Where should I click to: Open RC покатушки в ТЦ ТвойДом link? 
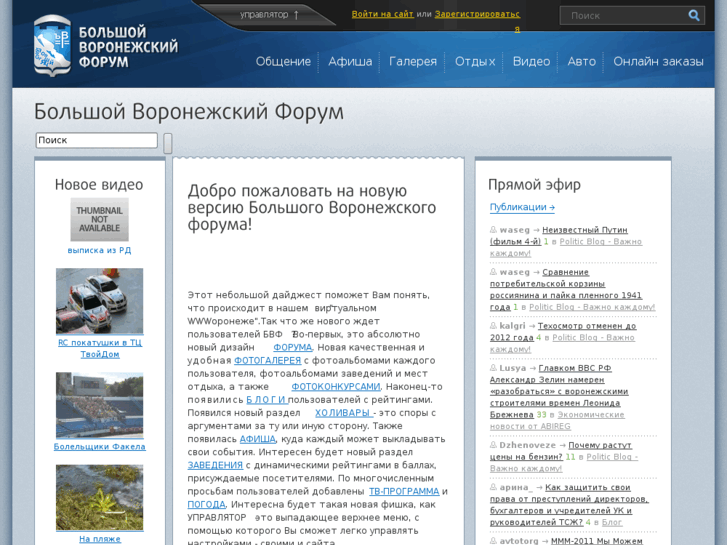tap(100, 348)
